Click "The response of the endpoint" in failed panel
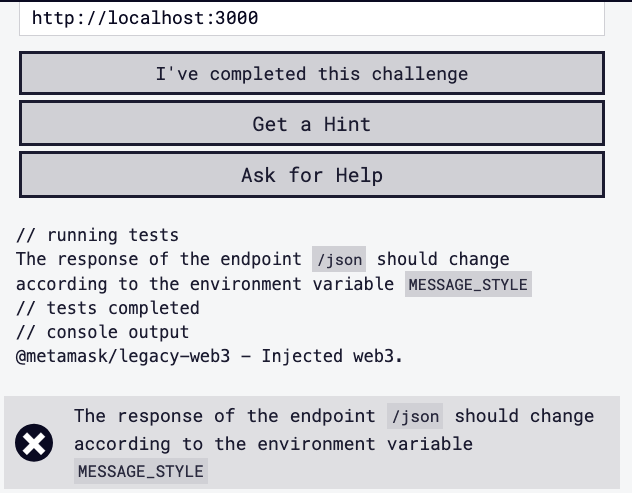 [x=226, y=416]
